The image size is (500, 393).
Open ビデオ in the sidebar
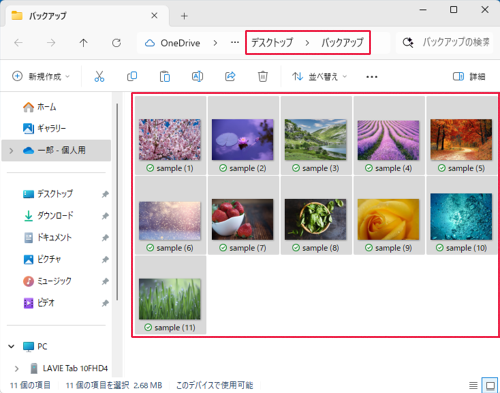[39, 303]
